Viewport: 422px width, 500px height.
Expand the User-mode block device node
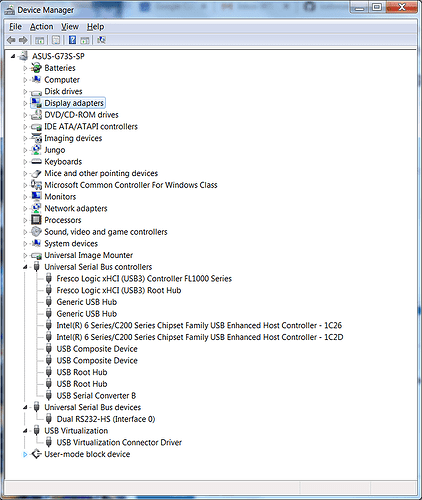(x=25, y=454)
